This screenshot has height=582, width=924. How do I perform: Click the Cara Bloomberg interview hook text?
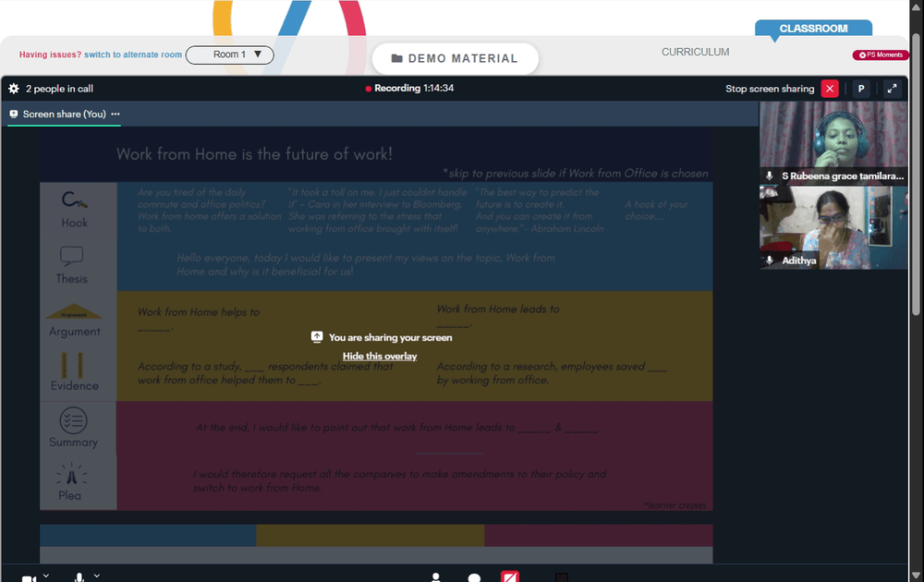377,211
